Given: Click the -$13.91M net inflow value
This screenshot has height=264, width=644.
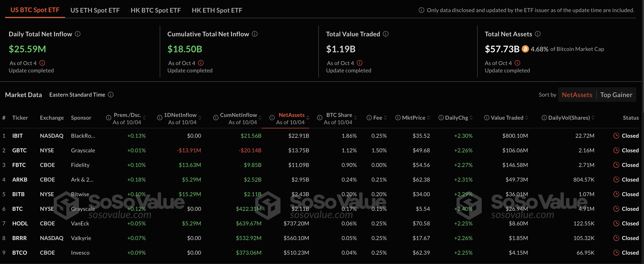Looking at the screenshot, I should [189, 150].
